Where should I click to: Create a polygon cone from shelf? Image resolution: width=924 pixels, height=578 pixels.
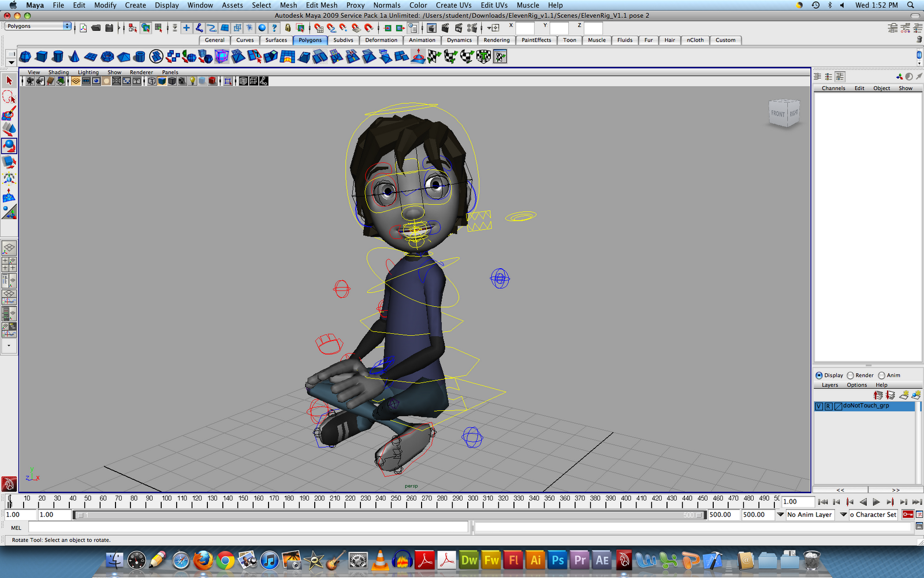coord(74,57)
